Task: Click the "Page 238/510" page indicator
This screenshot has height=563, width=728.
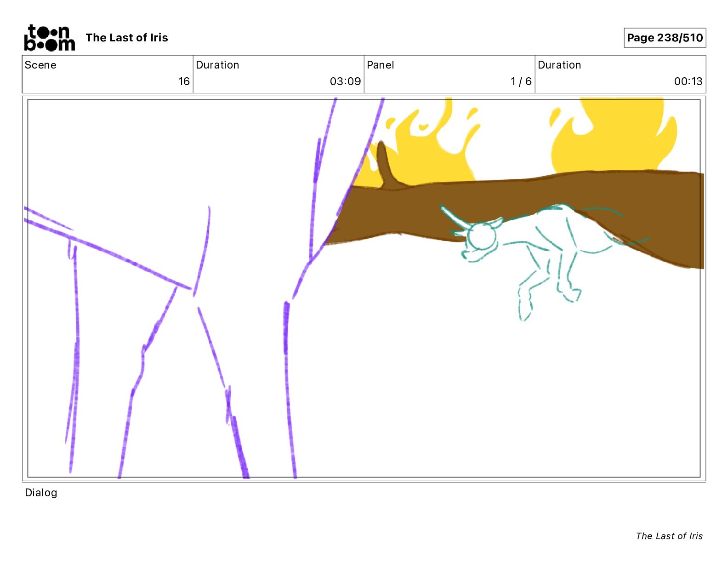Action: [x=665, y=38]
